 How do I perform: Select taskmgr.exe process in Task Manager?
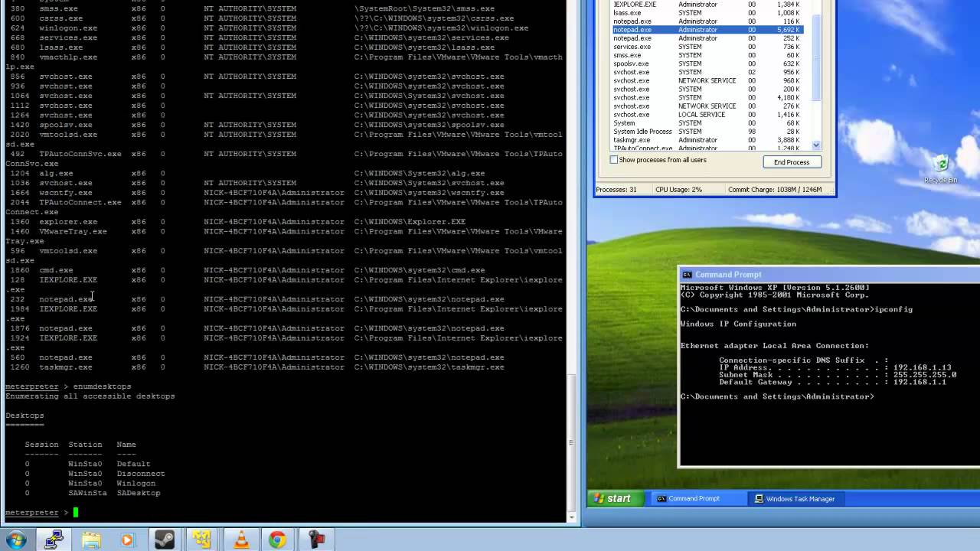point(707,140)
